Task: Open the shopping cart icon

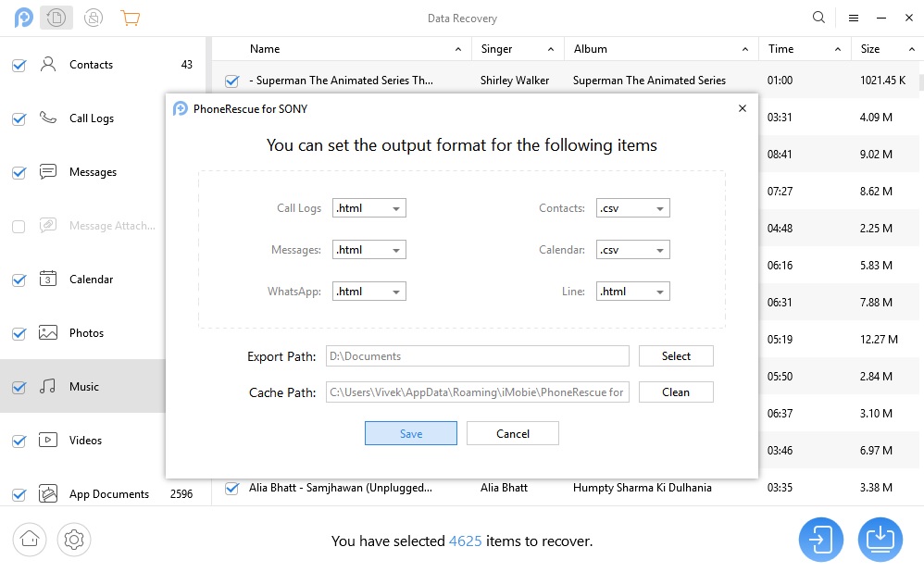Action: tap(130, 19)
